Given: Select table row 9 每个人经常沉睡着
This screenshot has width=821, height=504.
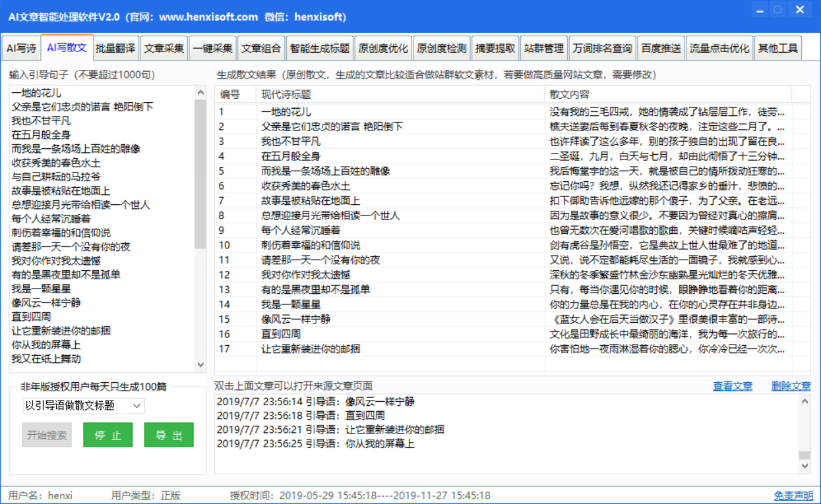Looking at the screenshot, I should coord(513,231).
